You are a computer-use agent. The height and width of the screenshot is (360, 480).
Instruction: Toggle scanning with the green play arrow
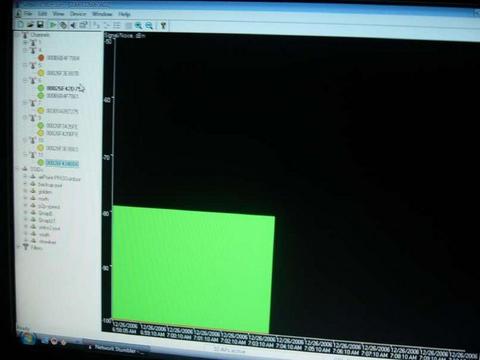coord(53,25)
